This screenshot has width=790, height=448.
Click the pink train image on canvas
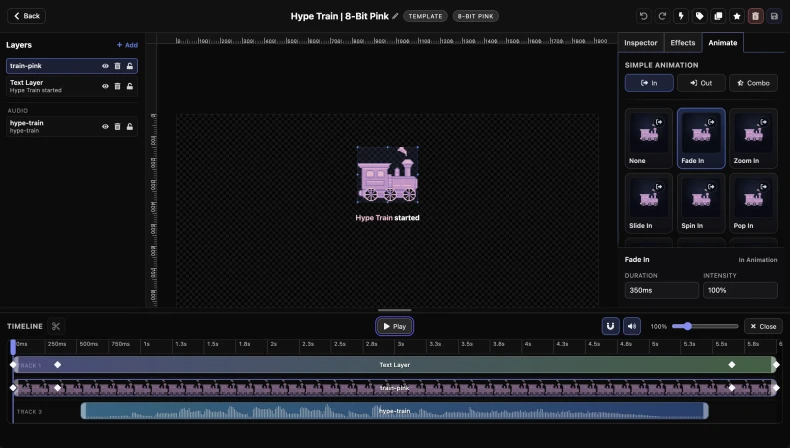(x=387, y=174)
